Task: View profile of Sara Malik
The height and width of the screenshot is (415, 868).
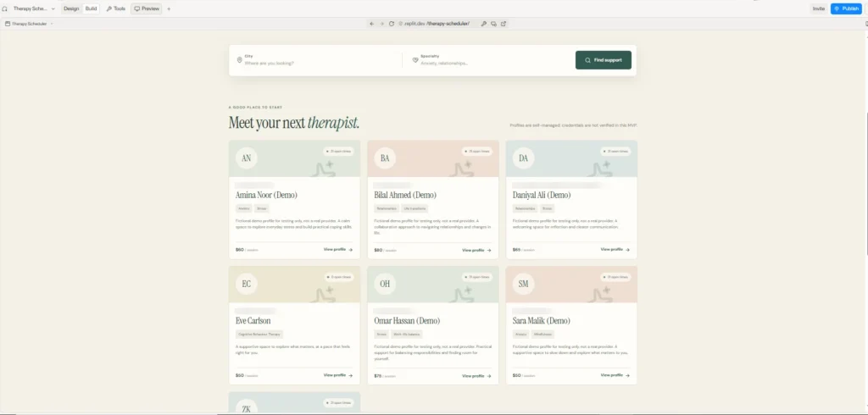Action: 615,375
